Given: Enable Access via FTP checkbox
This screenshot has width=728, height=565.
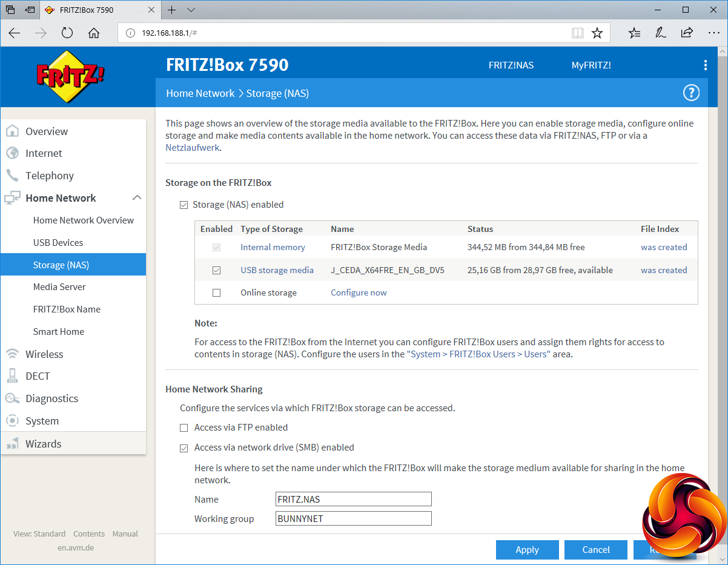Looking at the screenshot, I should (x=184, y=428).
